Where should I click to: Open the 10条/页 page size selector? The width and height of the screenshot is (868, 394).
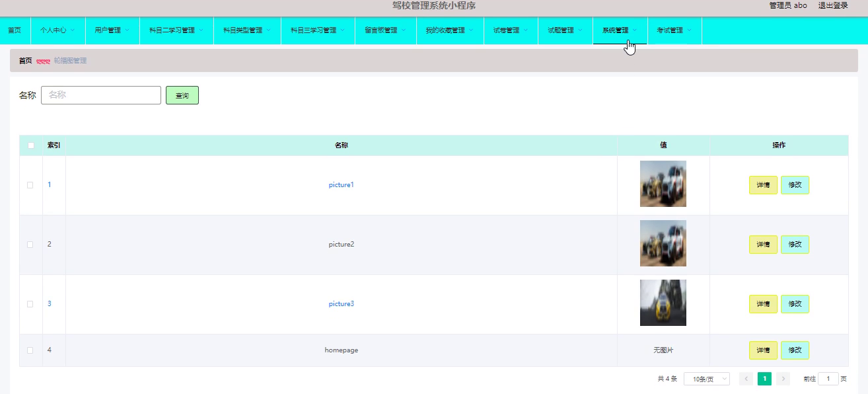706,378
